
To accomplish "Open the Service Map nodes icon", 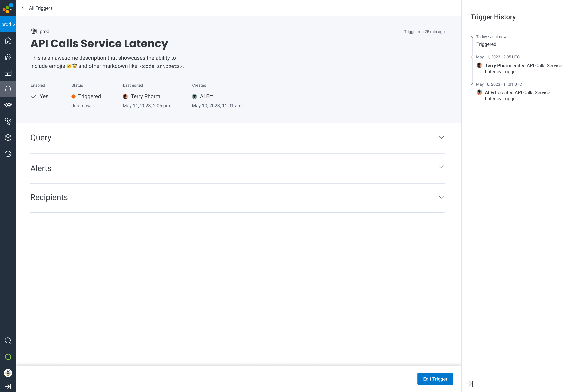I will click(x=8, y=121).
